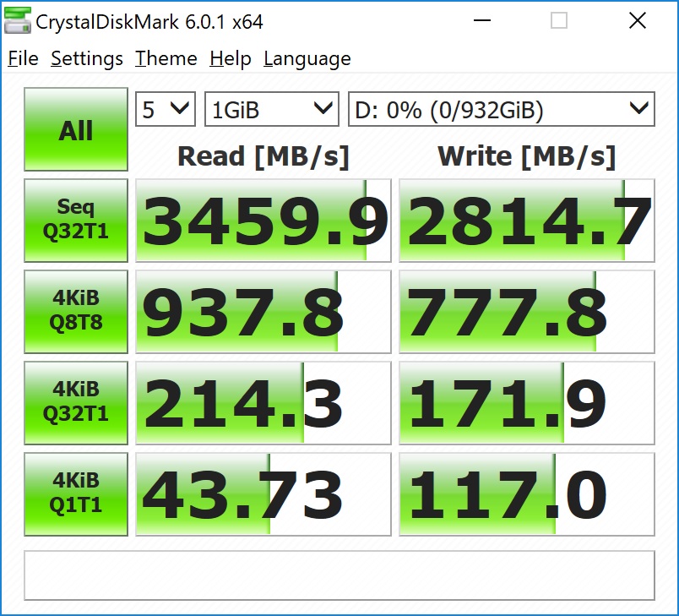Expand the test size dropdown showing 1GiB
This screenshot has height=616, width=679.
point(271,109)
